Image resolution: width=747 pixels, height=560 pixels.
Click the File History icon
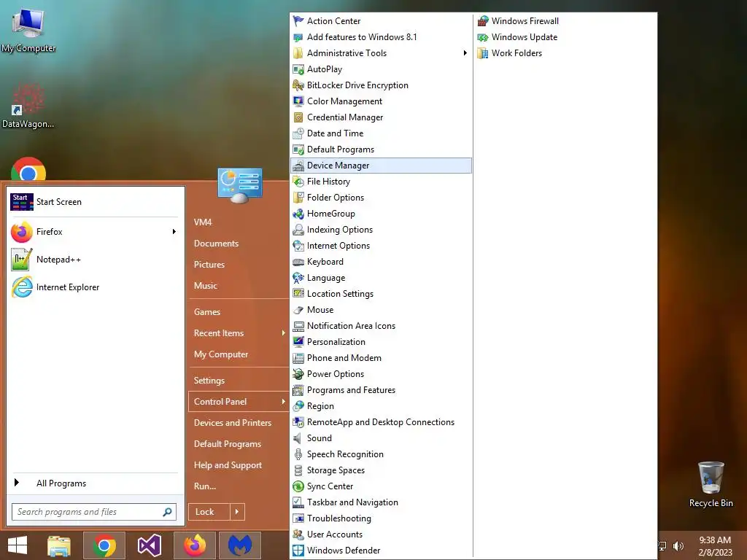click(298, 182)
